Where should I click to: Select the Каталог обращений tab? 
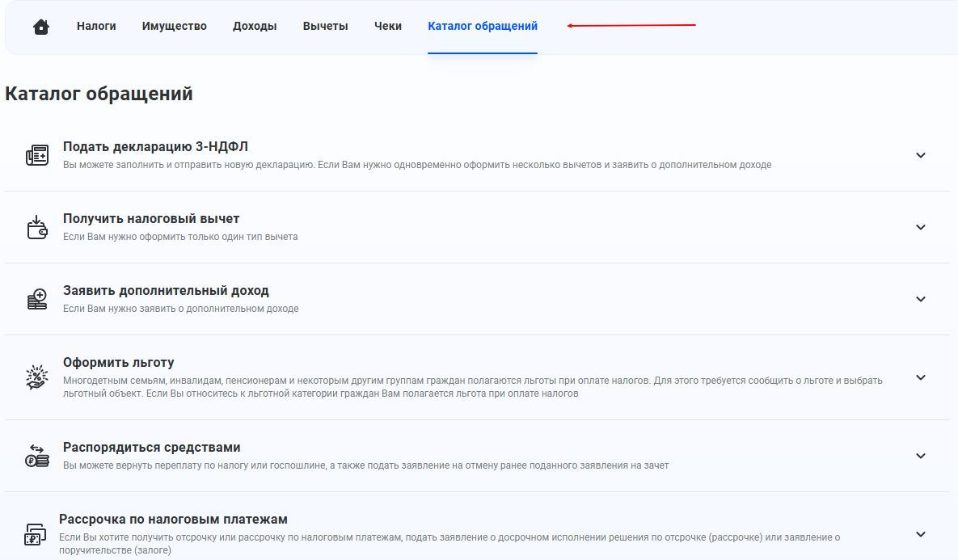pyautogui.click(x=483, y=26)
